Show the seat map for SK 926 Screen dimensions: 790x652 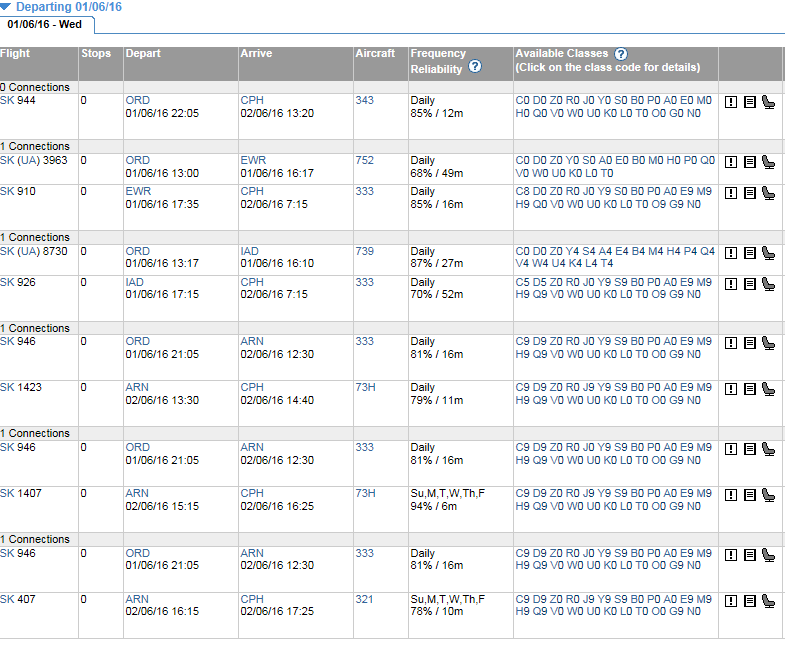pos(768,283)
